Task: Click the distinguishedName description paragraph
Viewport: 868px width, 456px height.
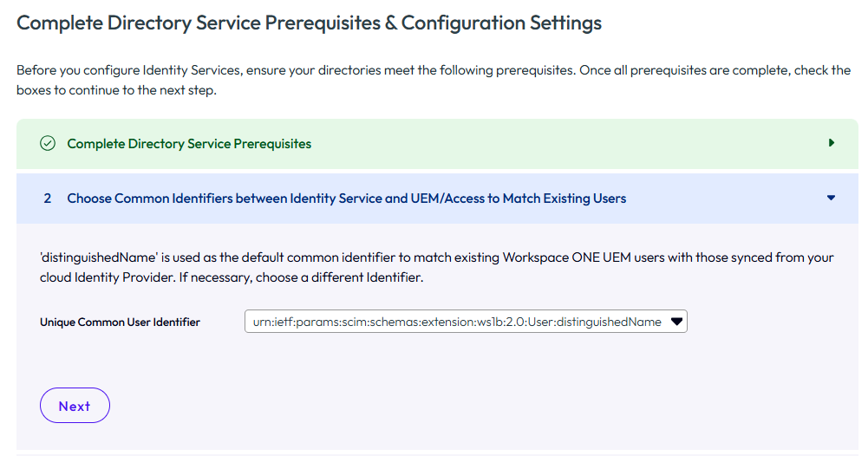Action: point(436,267)
